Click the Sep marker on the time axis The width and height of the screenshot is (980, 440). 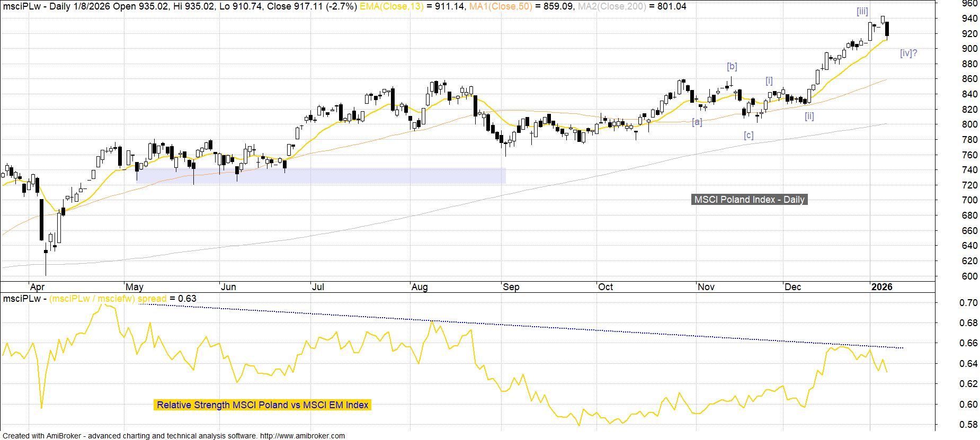point(511,287)
